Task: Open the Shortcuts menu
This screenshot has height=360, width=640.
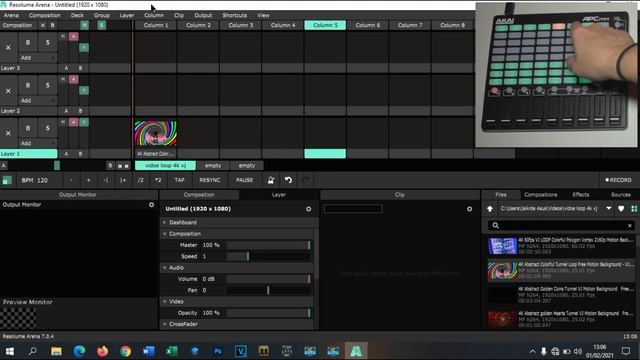Action: click(234, 15)
